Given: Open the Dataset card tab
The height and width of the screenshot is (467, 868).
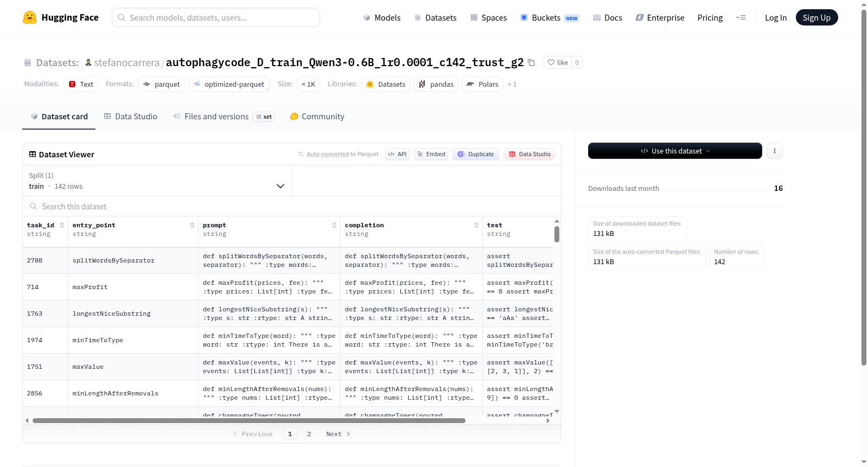Looking at the screenshot, I should tap(59, 116).
